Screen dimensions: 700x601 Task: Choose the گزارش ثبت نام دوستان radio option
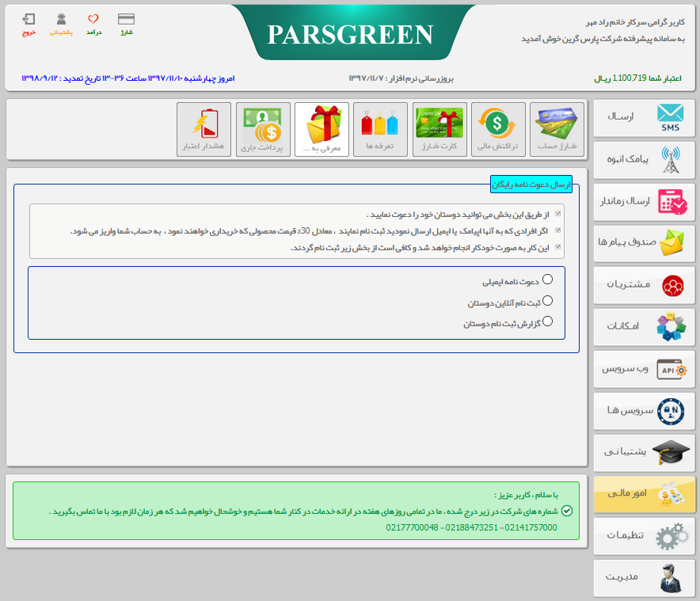[547, 321]
